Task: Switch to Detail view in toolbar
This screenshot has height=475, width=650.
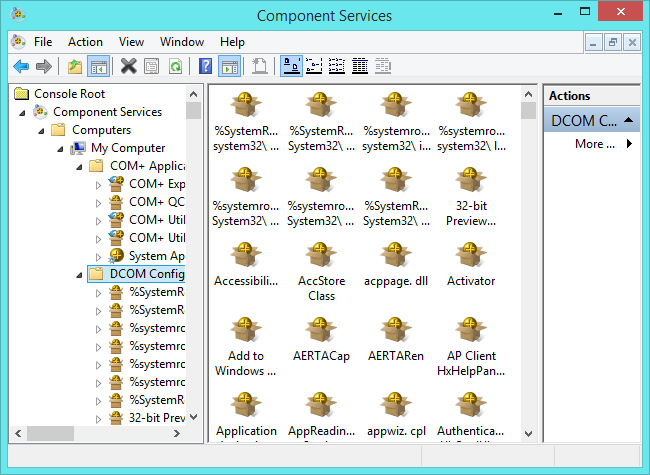Action: [x=360, y=66]
